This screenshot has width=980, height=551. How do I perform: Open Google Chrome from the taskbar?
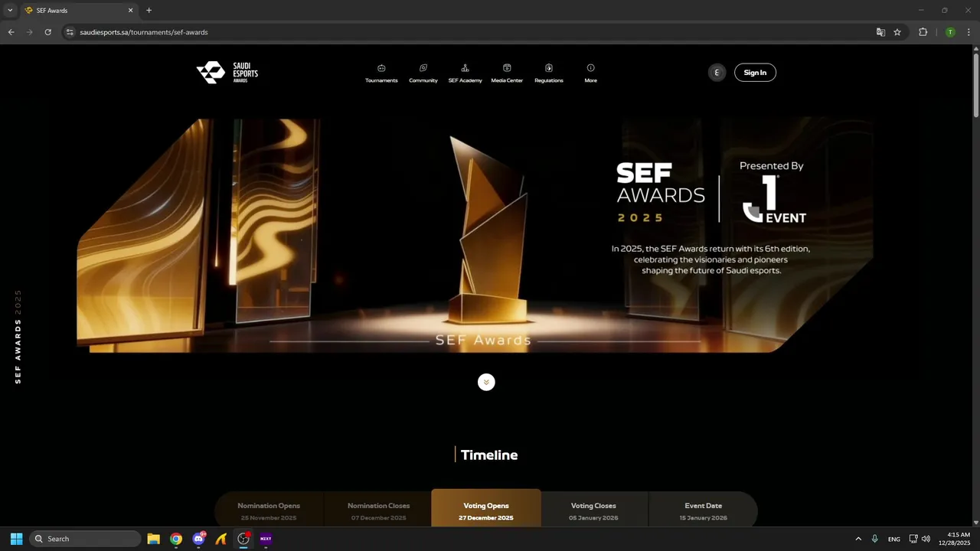[176, 539]
